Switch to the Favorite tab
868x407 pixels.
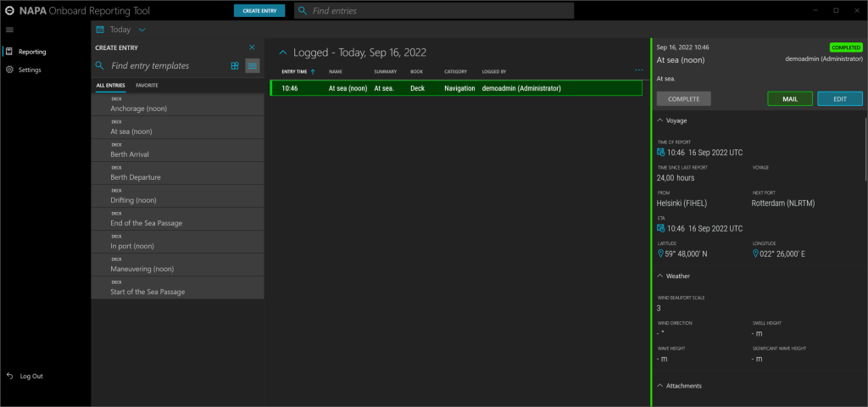(147, 86)
